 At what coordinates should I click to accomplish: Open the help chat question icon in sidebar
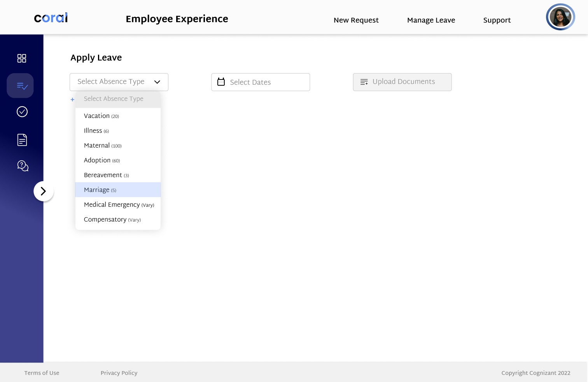click(x=23, y=166)
